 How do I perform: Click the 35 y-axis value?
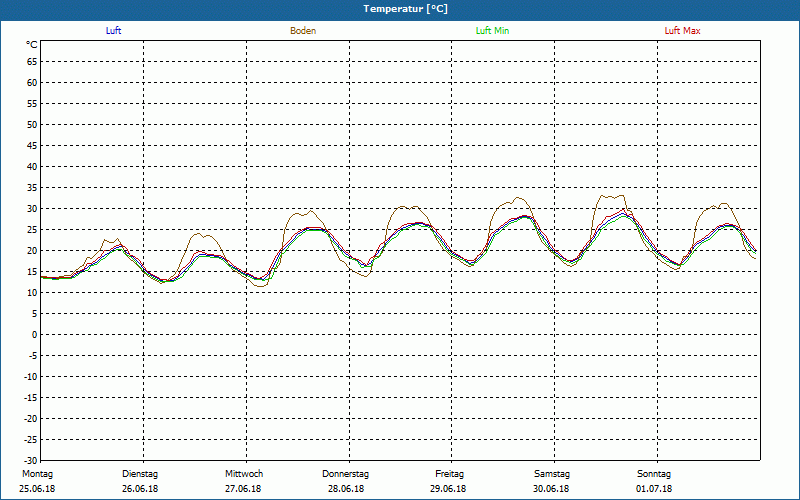coord(32,188)
